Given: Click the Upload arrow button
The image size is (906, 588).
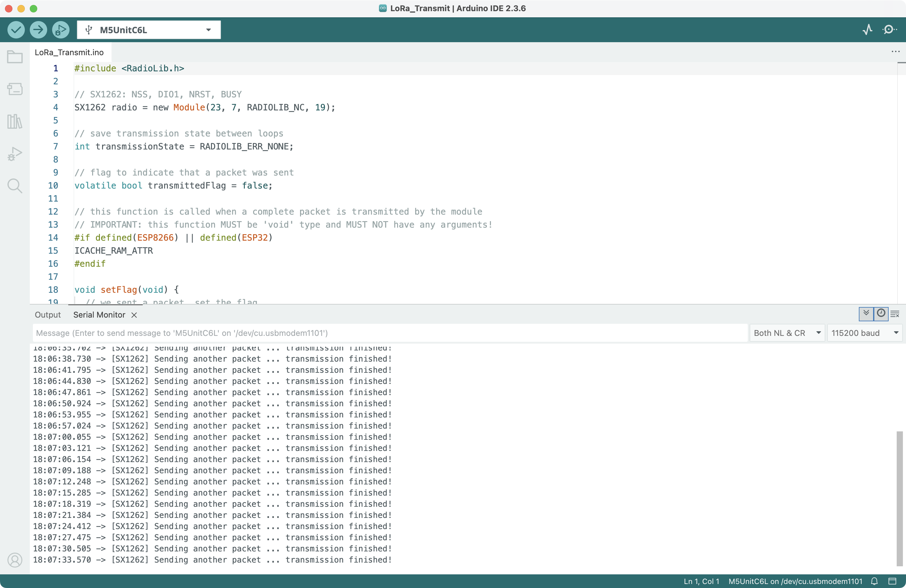Looking at the screenshot, I should pyautogui.click(x=38, y=30).
